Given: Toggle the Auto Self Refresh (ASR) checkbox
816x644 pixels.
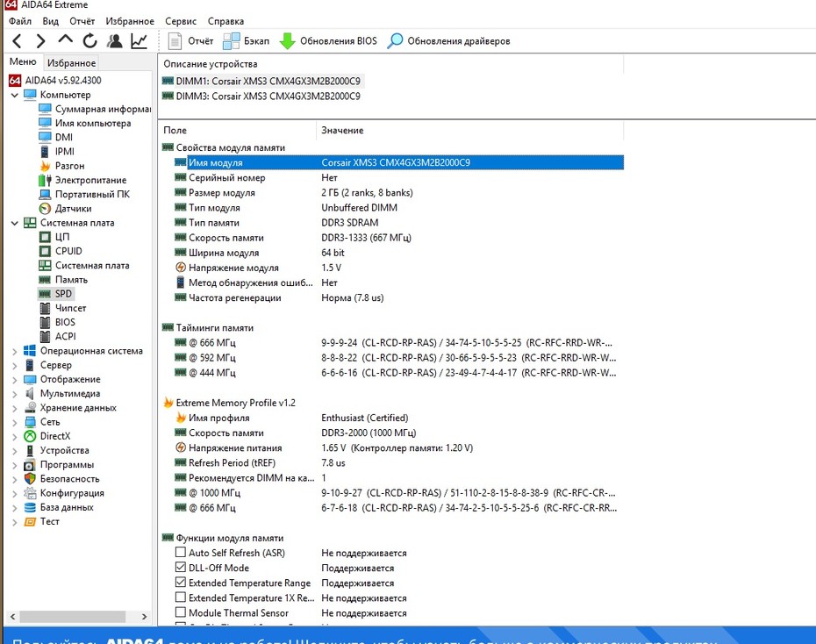Looking at the screenshot, I should (181, 552).
